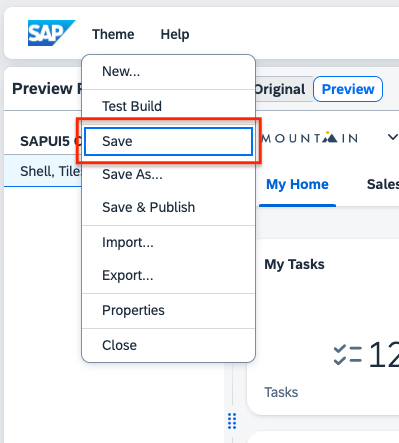This screenshot has height=443, width=399.
Task: Switch to Preview view toggle
Action: coord(348,89)
